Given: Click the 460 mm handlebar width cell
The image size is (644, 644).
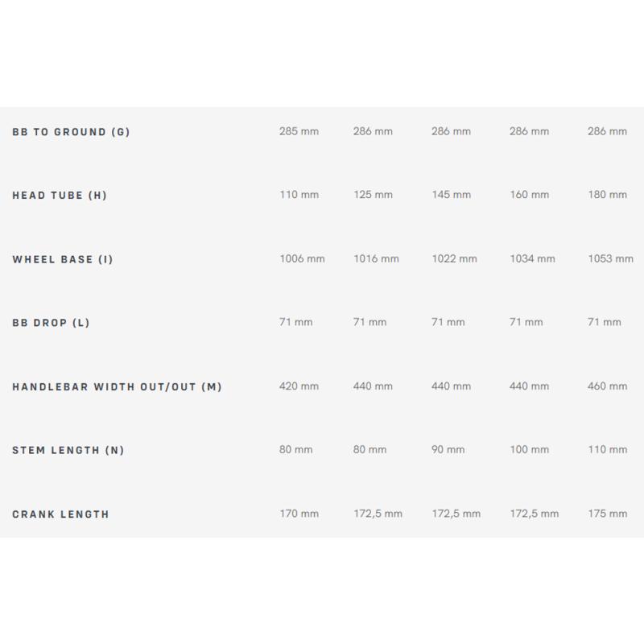Looking at the screenshot, I should 607,386.
